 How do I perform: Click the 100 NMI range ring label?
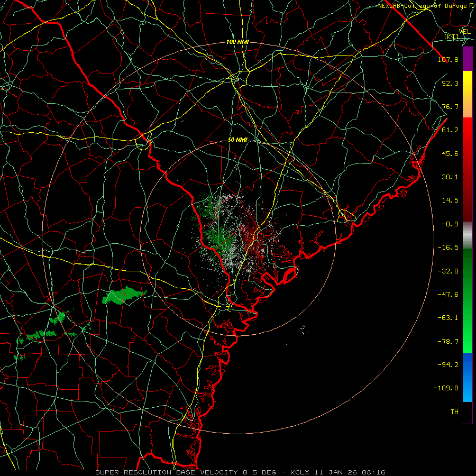point(237,42)
